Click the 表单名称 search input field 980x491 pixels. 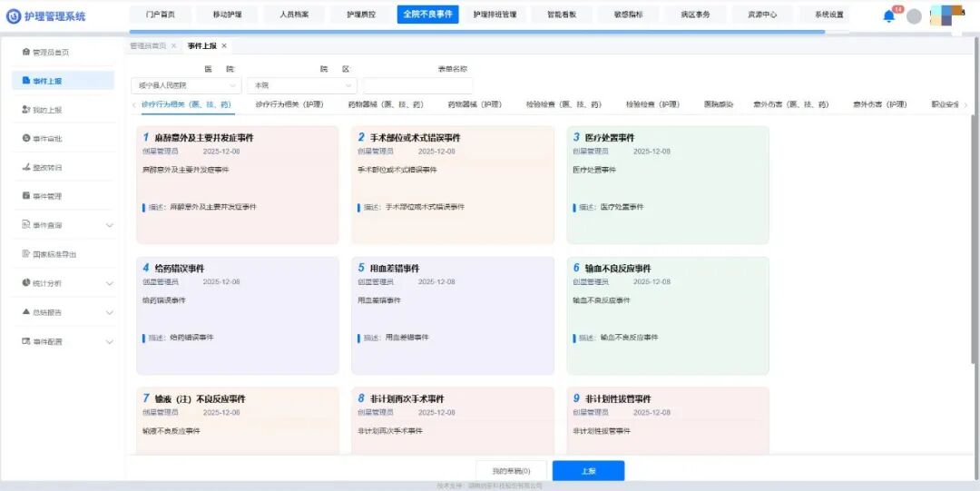click(417, 85)
